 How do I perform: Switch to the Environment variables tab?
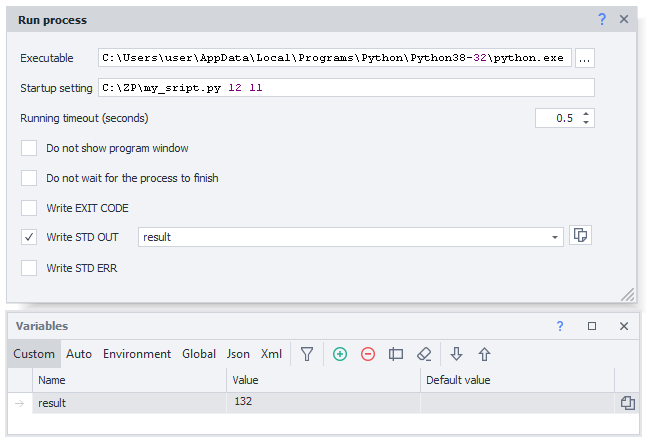coord(137,354)
